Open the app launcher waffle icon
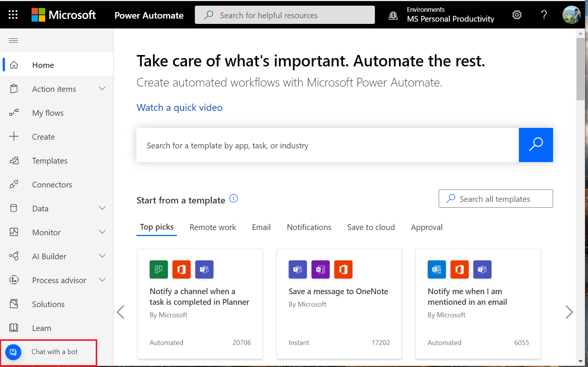This screenshot has width=588, height=367. (x=13, y=15)
